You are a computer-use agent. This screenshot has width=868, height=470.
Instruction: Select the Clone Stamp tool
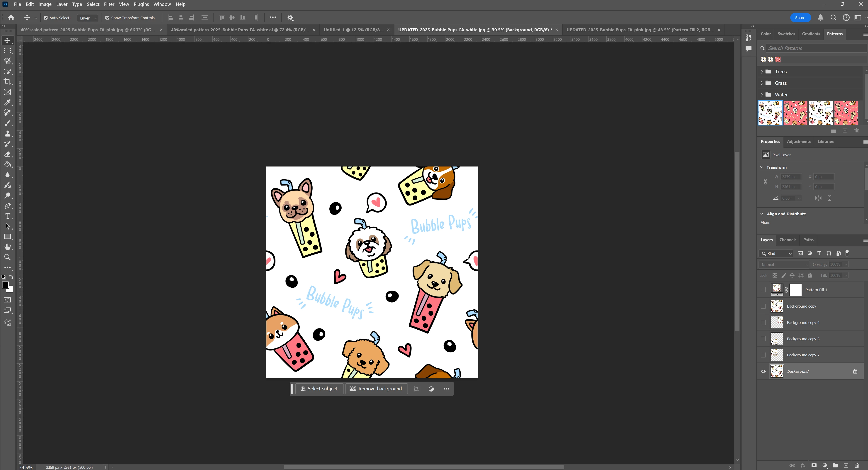coord(7,134)
